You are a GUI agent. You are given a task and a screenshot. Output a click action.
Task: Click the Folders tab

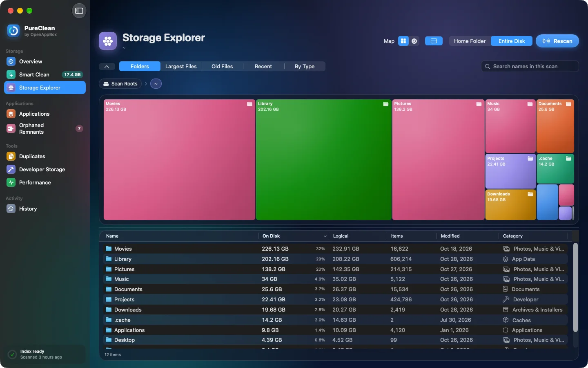click(140, 66)
